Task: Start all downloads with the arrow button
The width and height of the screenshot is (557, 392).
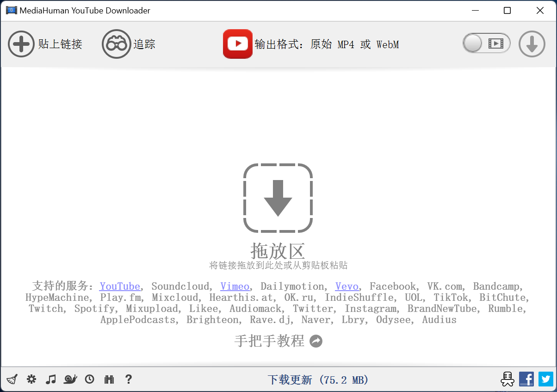Action: click(x=532, y=44)
